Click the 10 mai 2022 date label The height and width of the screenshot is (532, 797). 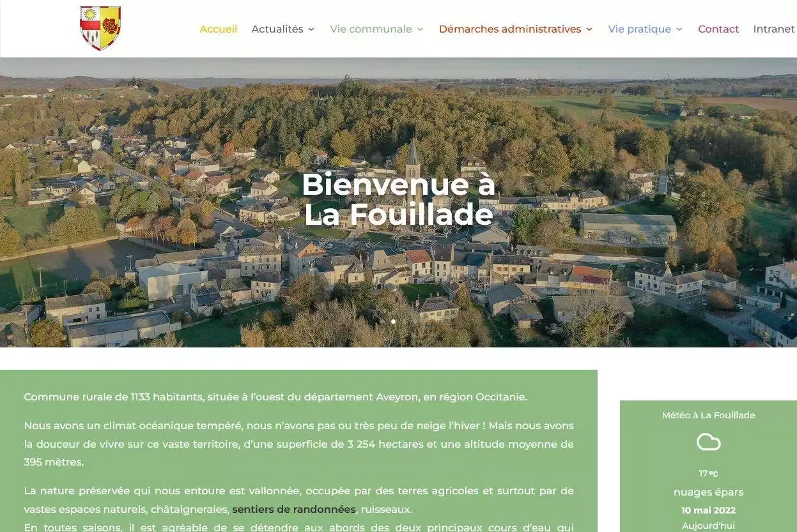point(708,510)
